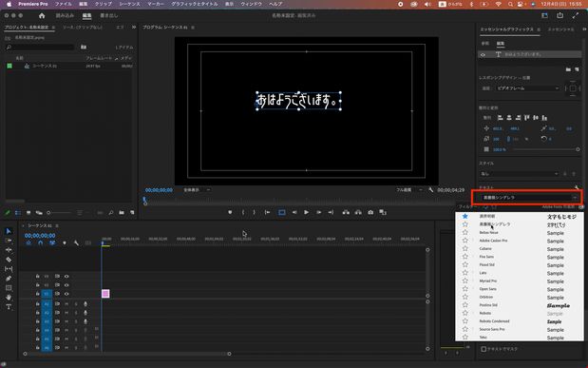Step forward one frame
The height and width of the screenshot is (368, 588).
pyautogui.click(x=319, y=213)
